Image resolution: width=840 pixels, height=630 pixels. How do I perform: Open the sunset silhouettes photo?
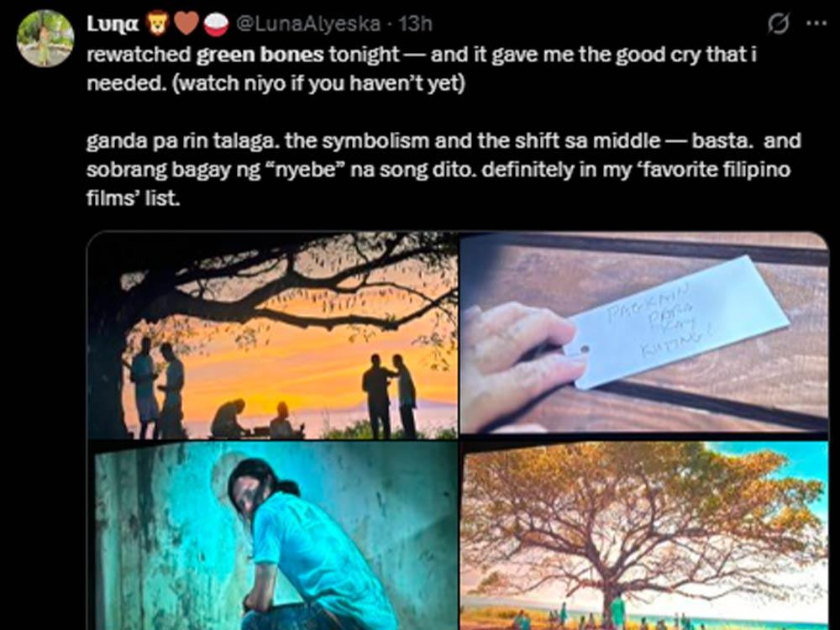click(273, 335)
